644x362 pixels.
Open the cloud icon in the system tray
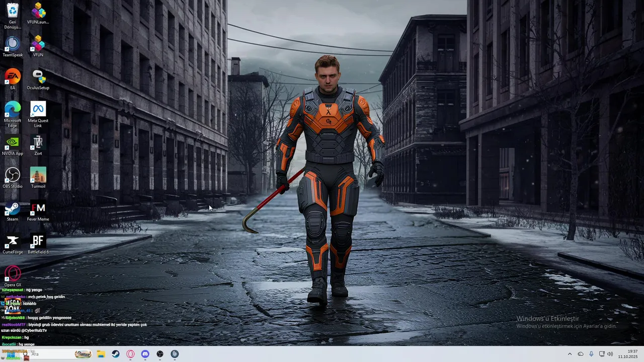[x=581, y=354]
